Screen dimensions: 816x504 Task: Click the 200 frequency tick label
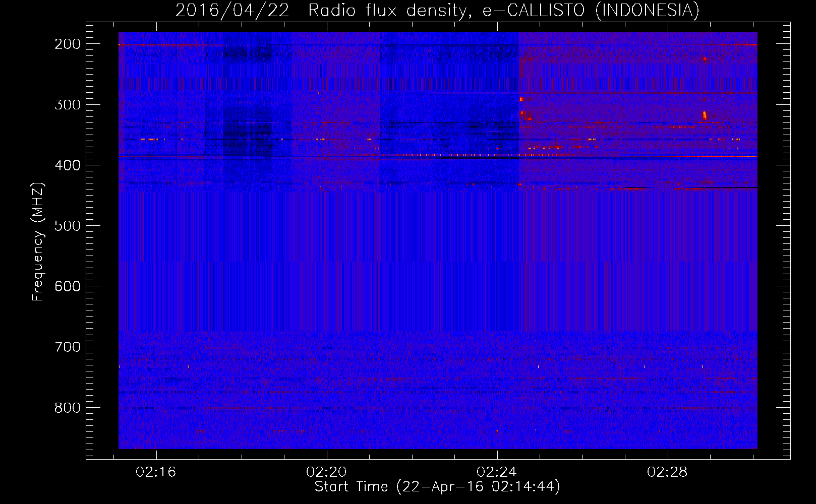pyautogui.click(x=68, y=44)
